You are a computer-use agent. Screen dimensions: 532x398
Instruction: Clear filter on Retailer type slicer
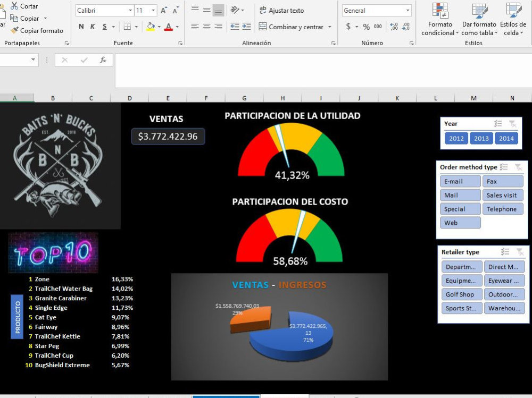(520, 252)
